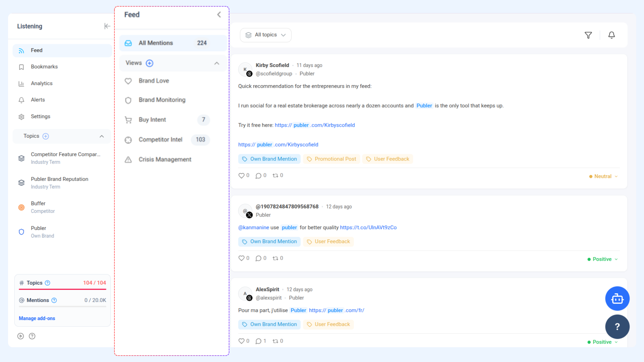The width and height of the screenshot is (644, 362).
Task: Open the publer.com/Kirbyscofield 'Try it free' link
Action: coord(315,125)
